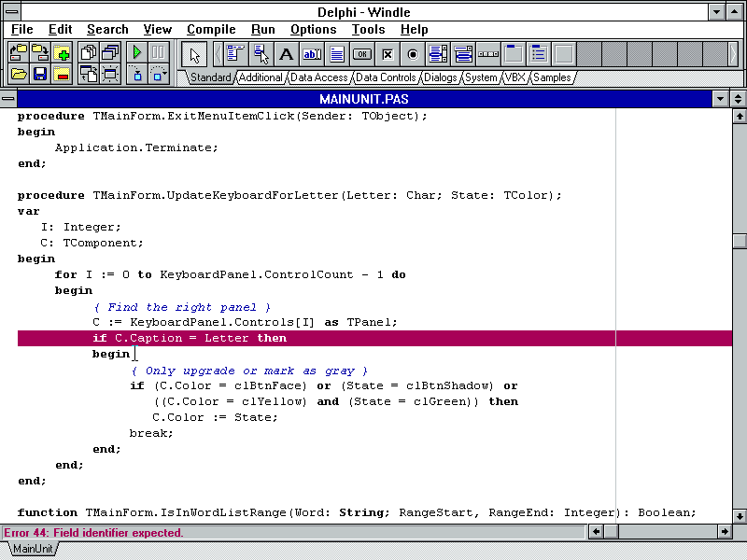Select the Label component 'A' icon
The width and height of the screenshot is (747, 560).
tap(287, 54)
